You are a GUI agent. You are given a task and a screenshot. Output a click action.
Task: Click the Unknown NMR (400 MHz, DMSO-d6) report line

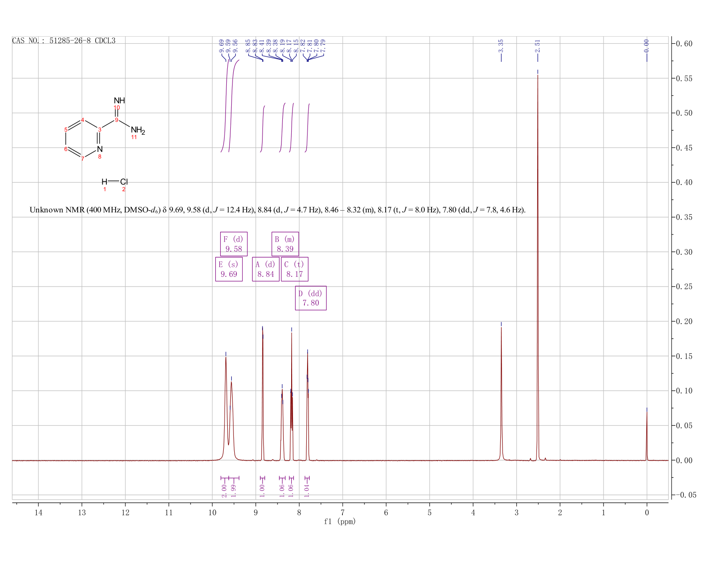coord(278,210)
